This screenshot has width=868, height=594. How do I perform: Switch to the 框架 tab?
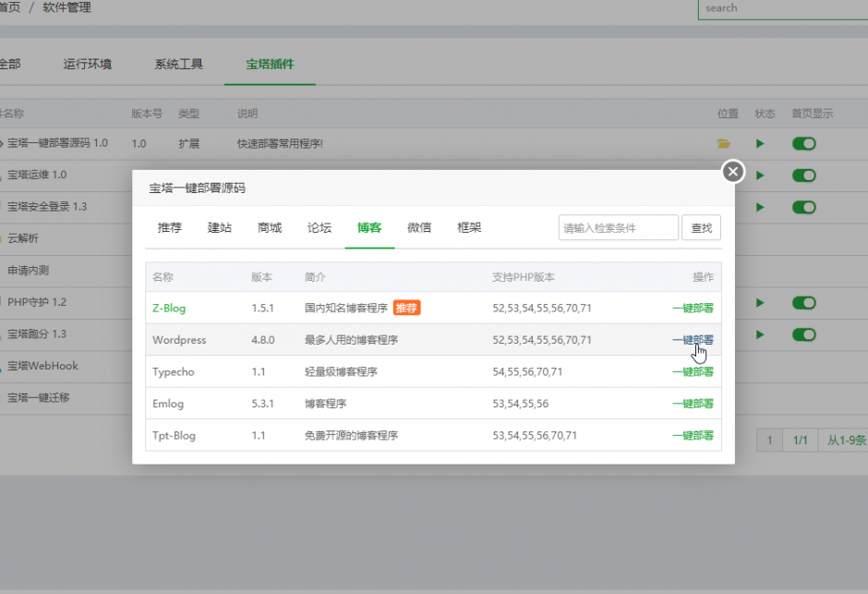click(x=469, y=227)
